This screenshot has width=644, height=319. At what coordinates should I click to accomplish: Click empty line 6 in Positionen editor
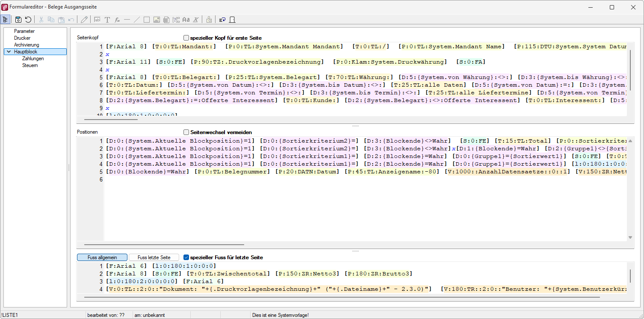(x=366, y=180)
